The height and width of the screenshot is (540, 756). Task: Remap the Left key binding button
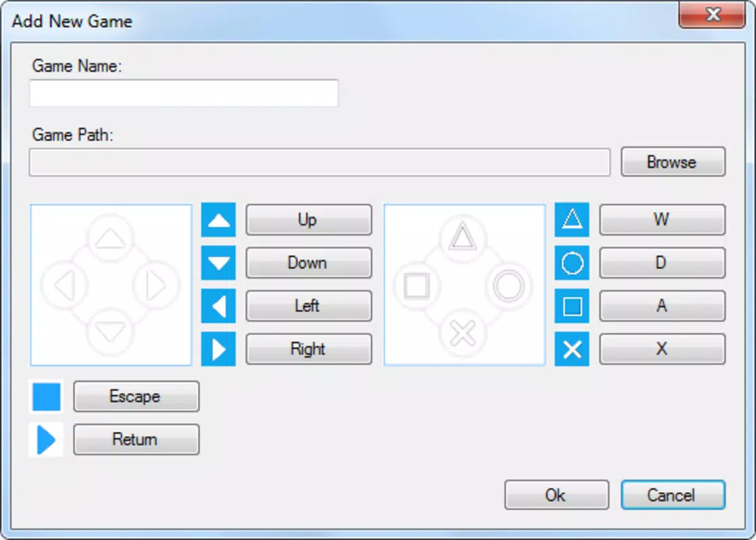click(309, 306)
